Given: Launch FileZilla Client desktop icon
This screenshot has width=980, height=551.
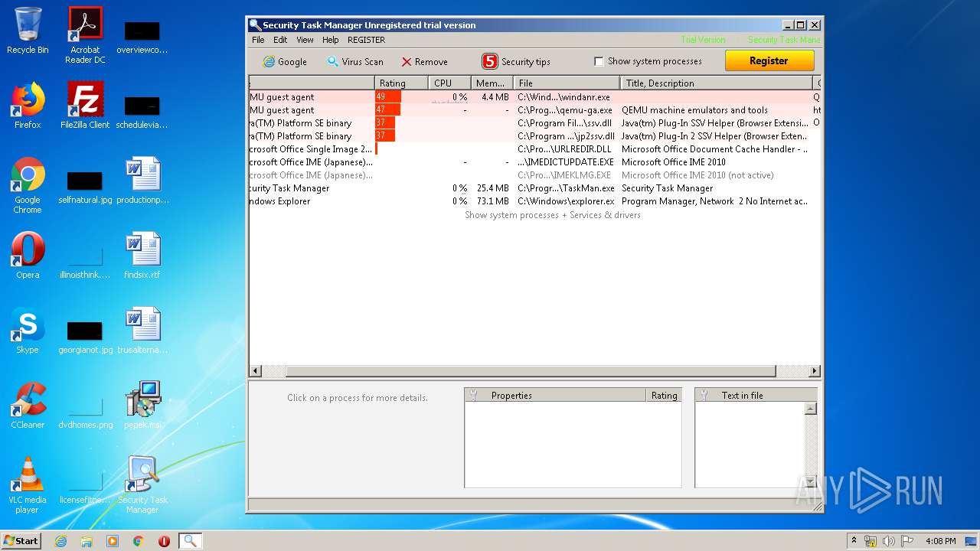Looking at the screenshot, I should (x=85, y=106).
